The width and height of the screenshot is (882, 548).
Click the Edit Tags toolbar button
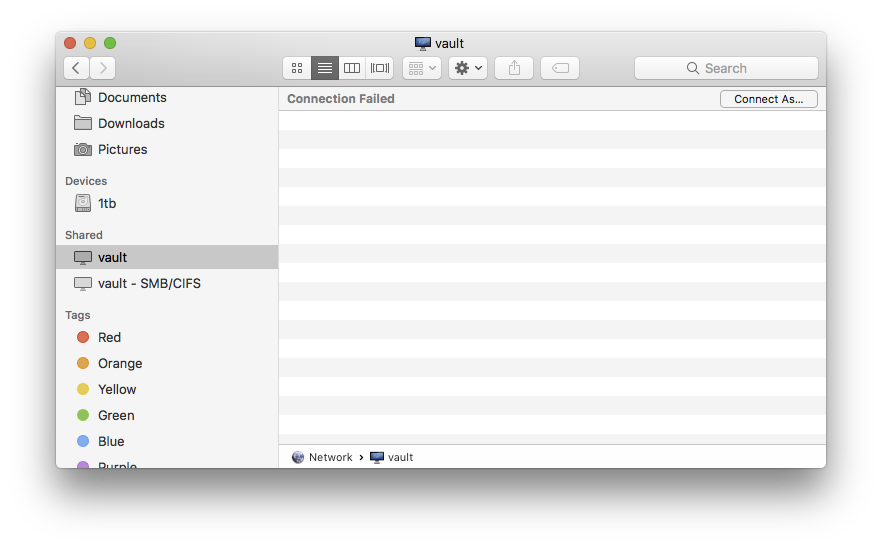click(560, 68)
